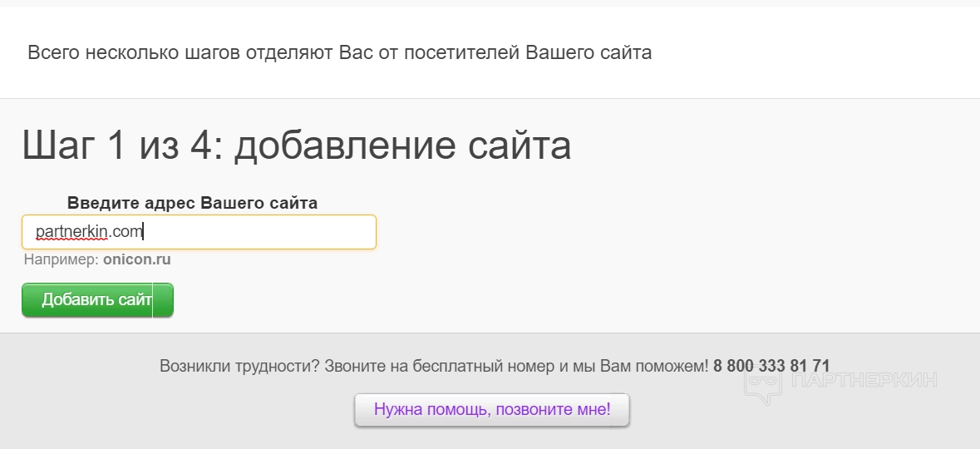Viewport: 980px width, 449px height.
Task: Click the bold "onicon.ru" example text
Action: coord(137,259)
